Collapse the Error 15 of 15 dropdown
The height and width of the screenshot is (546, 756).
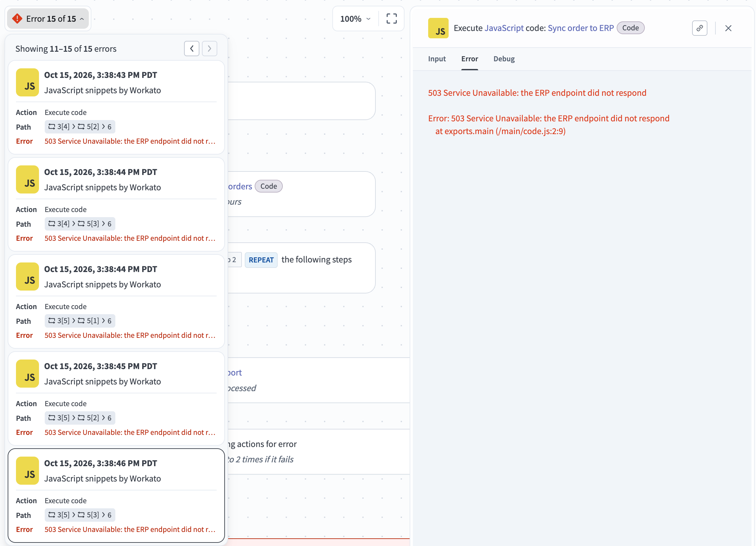point(48,19)
